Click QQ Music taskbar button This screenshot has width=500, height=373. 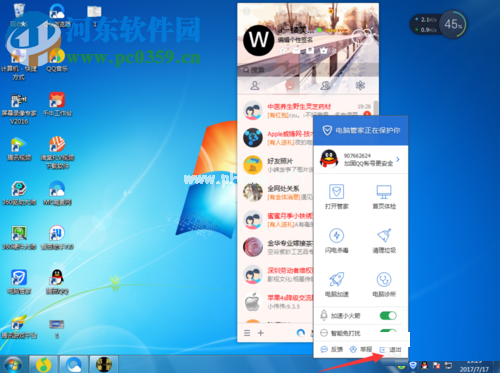click(44, 365)
